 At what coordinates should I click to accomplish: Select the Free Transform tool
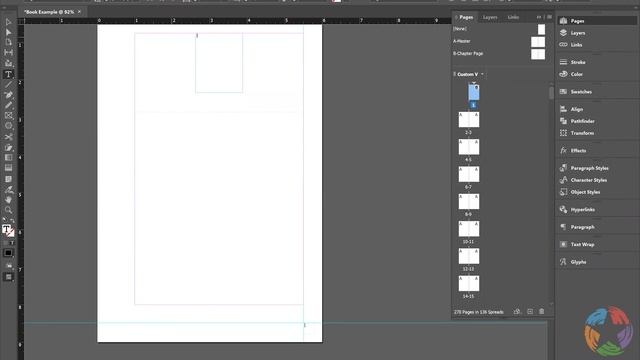coord(8,147)
